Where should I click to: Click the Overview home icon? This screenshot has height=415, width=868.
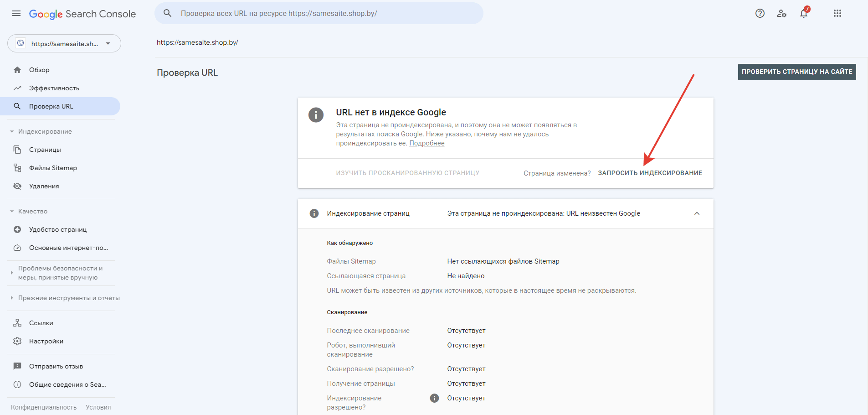pos(17,70)
